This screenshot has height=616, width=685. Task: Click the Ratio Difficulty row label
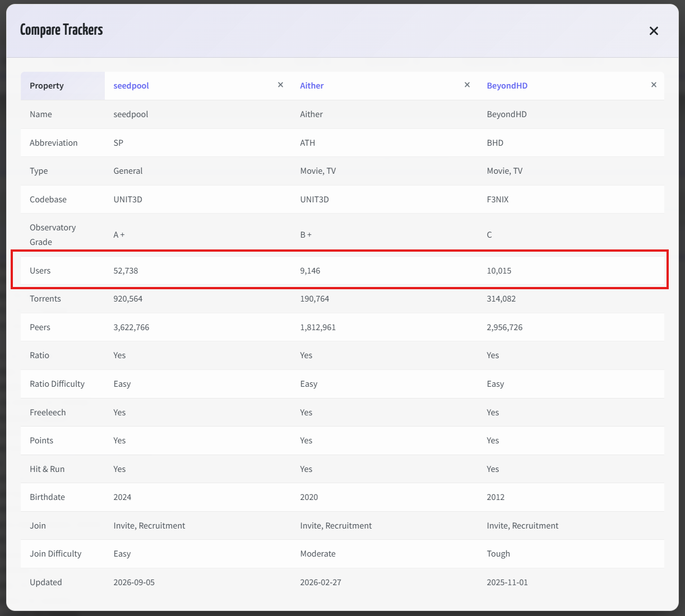pyautogui.click(x=57, y=384)
